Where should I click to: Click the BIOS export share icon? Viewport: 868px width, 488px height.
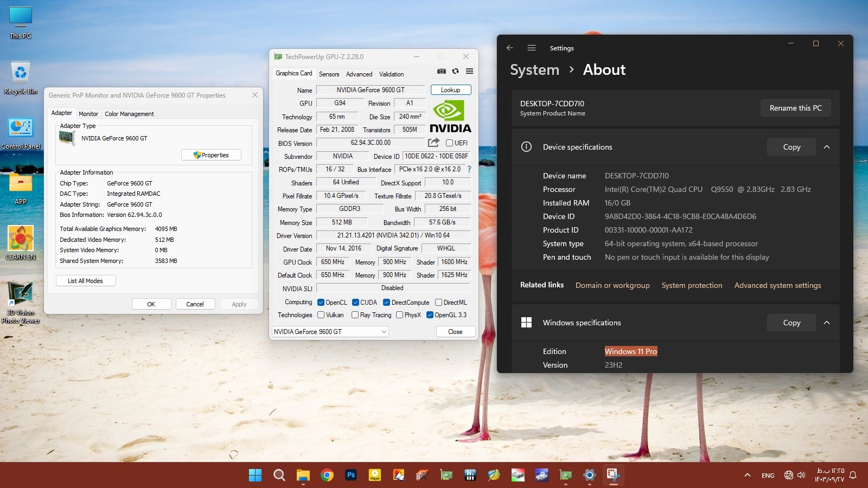[x=433, y=143]
